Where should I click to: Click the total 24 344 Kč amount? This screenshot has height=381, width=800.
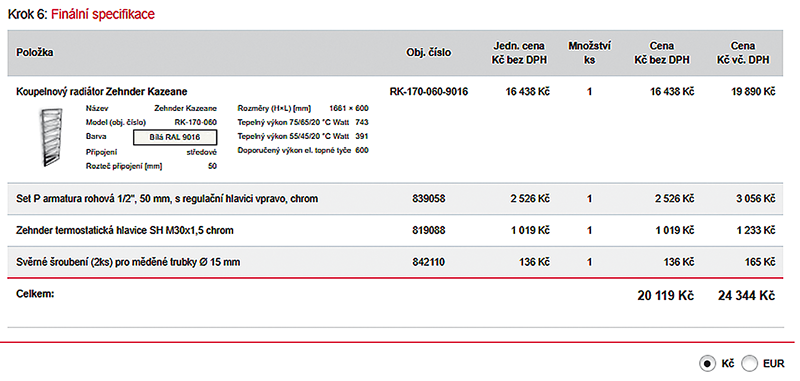coord(746,296)
